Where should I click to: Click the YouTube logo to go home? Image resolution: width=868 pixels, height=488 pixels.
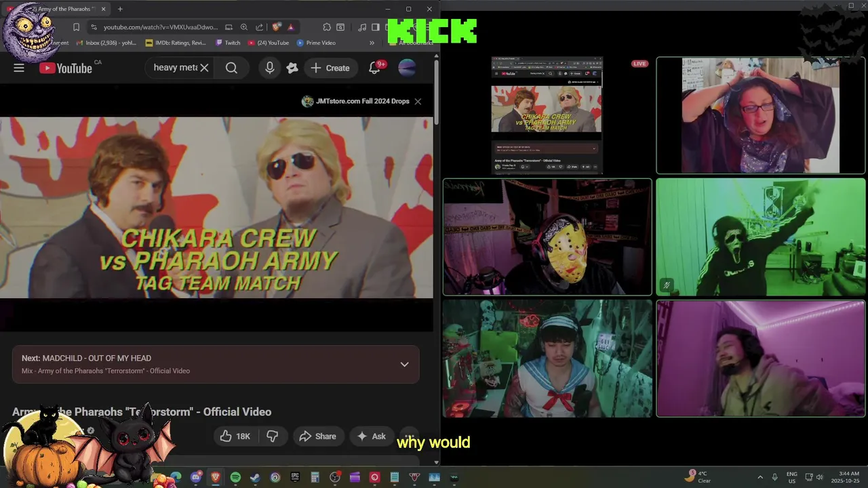click(66, 68)
